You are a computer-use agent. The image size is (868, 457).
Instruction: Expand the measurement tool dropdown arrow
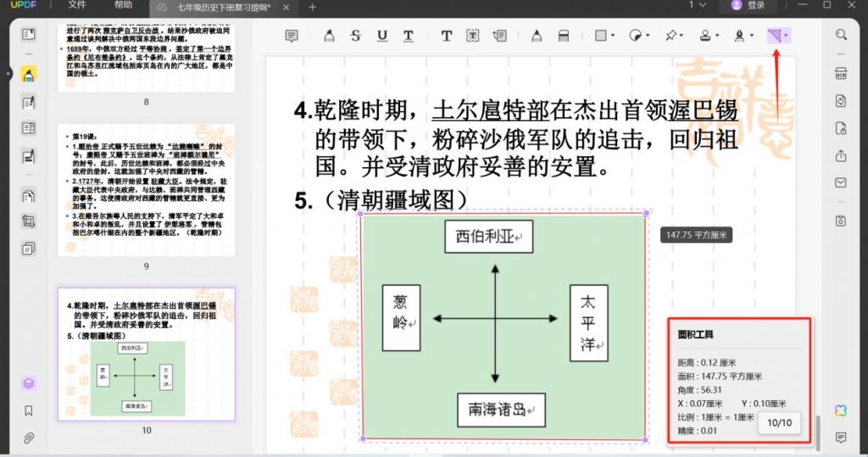pyautogui.click(x=787, y=36)
